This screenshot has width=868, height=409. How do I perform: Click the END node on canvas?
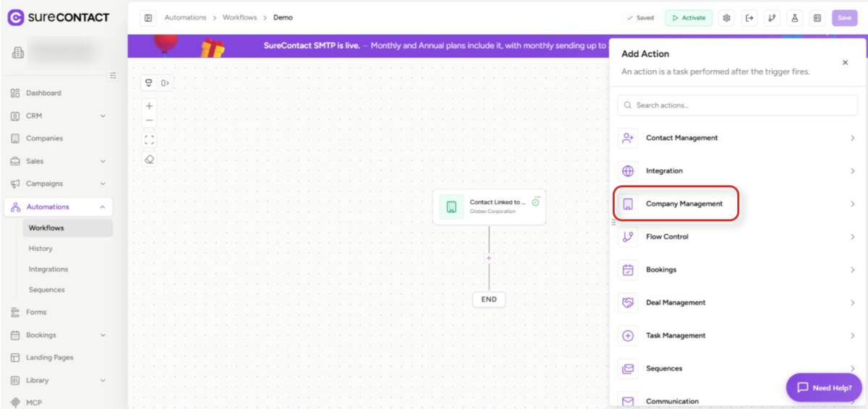[489, 299]
